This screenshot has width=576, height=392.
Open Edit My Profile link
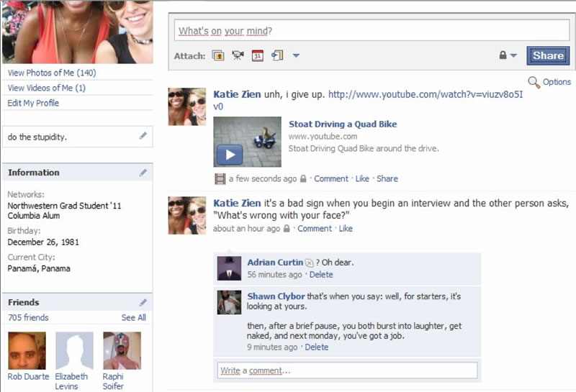click(x=33, y=103)
